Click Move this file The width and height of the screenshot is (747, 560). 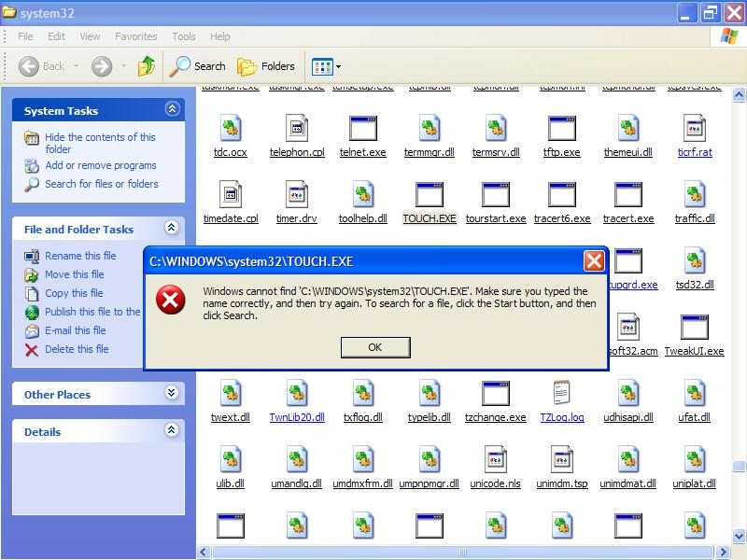point(75,274)
